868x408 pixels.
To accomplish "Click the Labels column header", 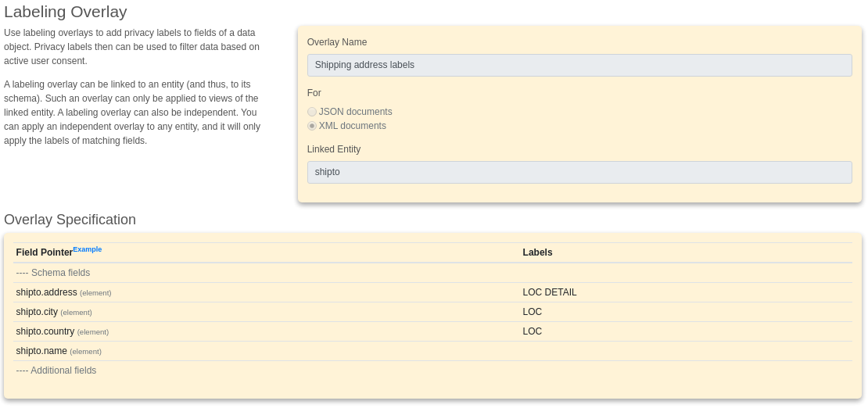I will 537,252.
